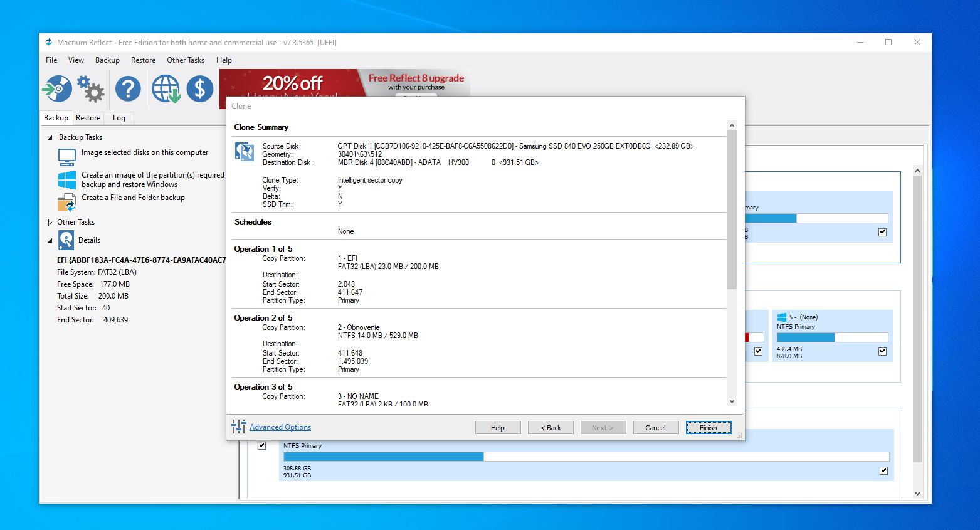Open the Restore menu
Screen dimensions: 980x530
pos(143,60)
